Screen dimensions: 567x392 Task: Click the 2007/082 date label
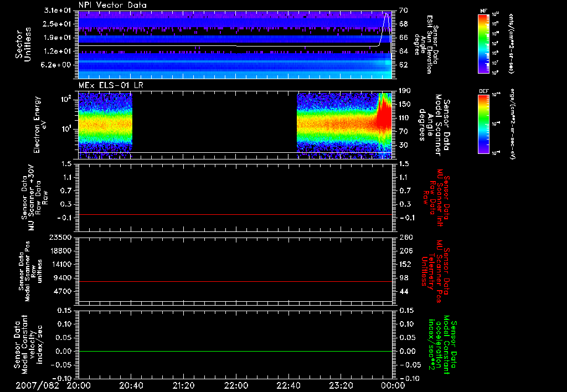pyautogui.click(x=37, y=385)
